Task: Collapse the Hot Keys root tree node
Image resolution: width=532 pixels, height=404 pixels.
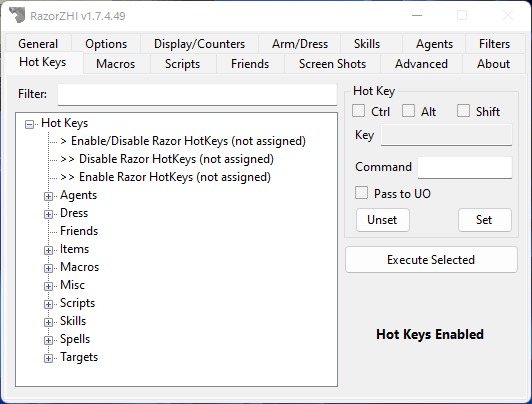Action: [x=30, y=124]
